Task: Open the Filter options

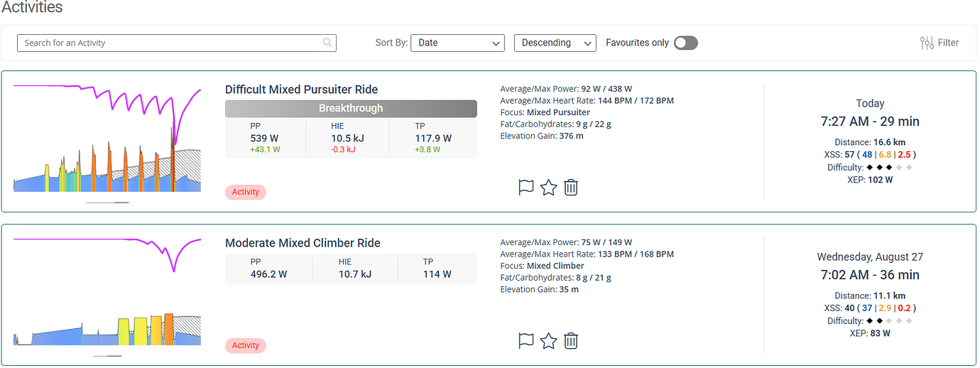Action: [x=939, y=43]
